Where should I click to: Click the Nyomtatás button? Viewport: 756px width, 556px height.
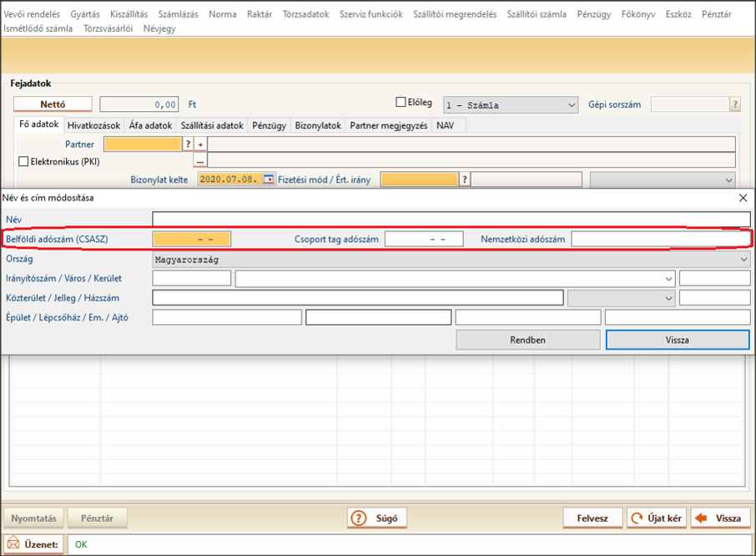(x=33, y=518)
